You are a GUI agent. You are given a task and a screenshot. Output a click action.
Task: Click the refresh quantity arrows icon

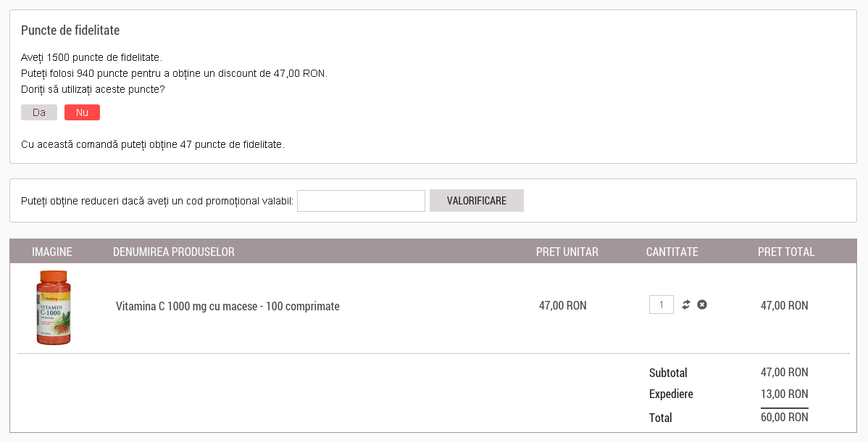(686, 305)
